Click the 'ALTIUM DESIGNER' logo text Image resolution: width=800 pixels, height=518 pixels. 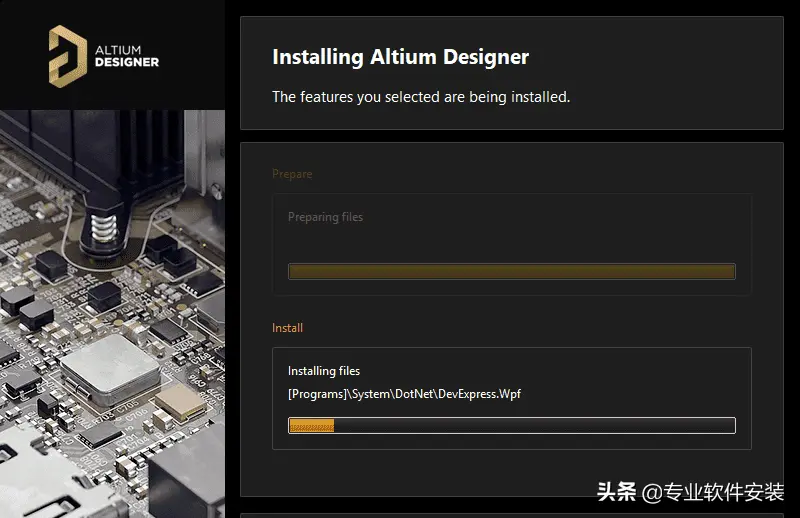[x=127, y=56]
